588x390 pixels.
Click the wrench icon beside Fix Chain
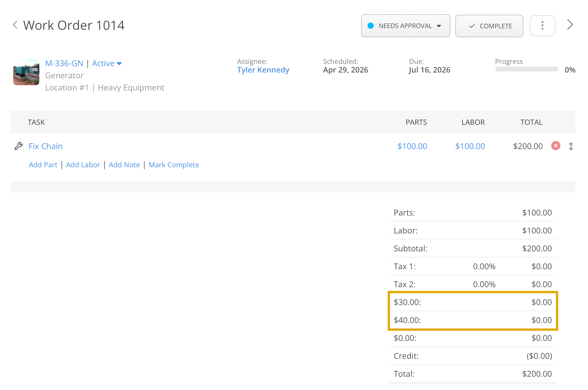pos(19,146)
